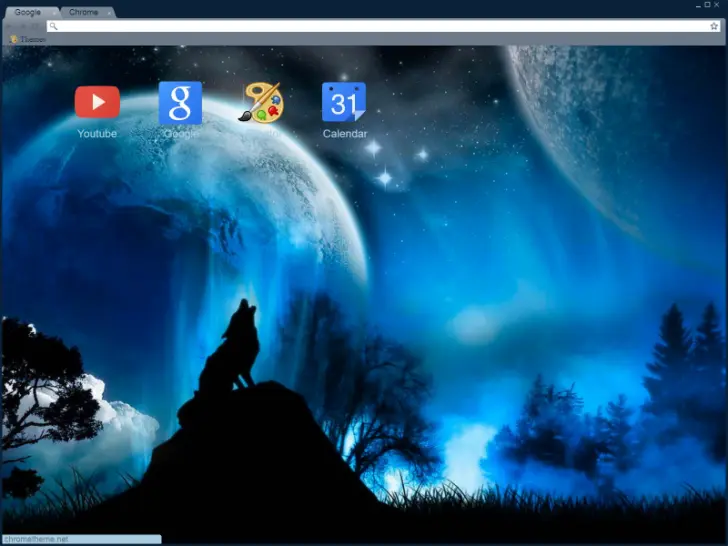
Task: Click the Calendar label under the icon
Action: point(344,133)
